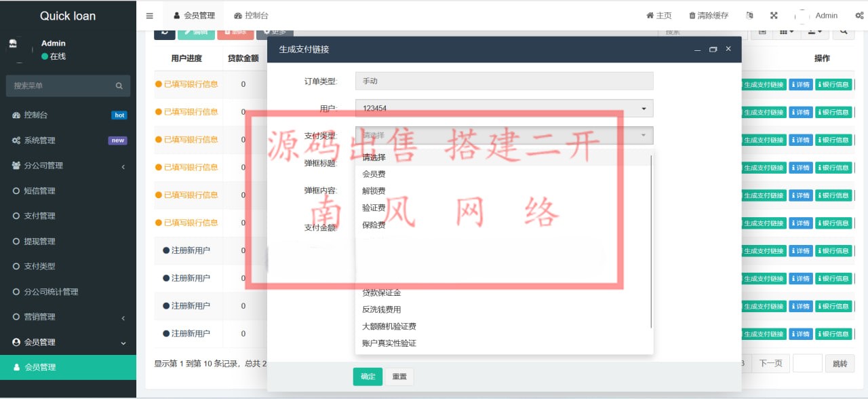Click the page number input beside 跳转
The width and height of the screenshot is (868, 399).
tap(807, 364)
